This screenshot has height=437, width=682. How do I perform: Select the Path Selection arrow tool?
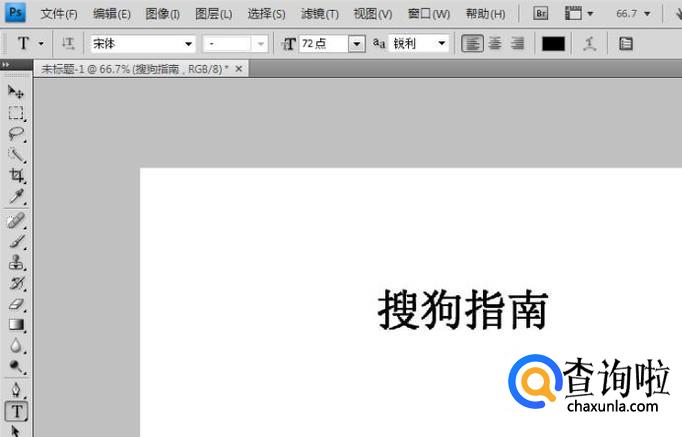(16, 430)
